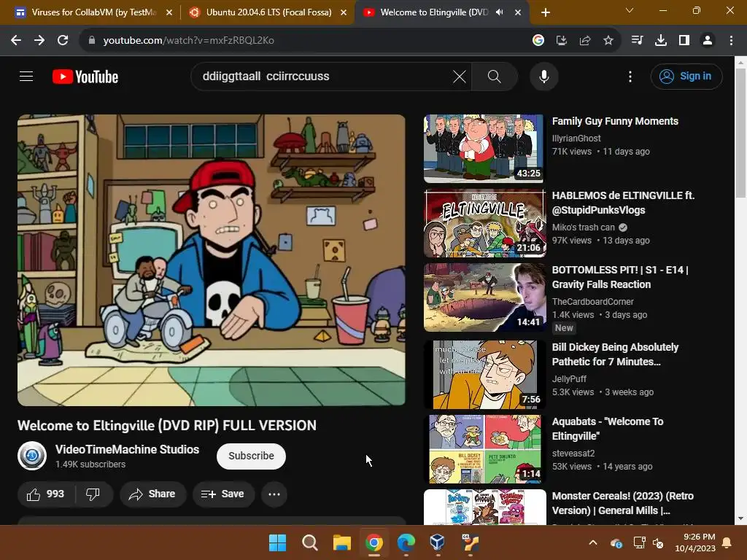
Task: Open YouTube settings three-dot menu
Action: [630, 76]
